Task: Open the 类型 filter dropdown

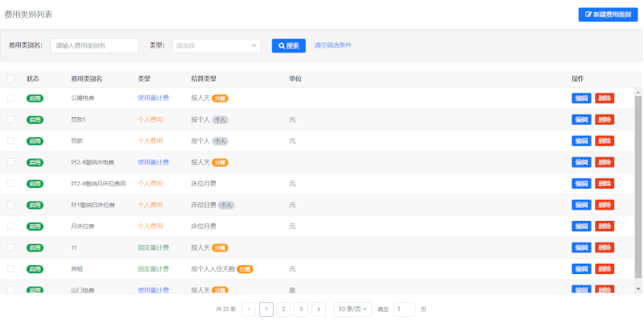Action: (x=217, y=46)
